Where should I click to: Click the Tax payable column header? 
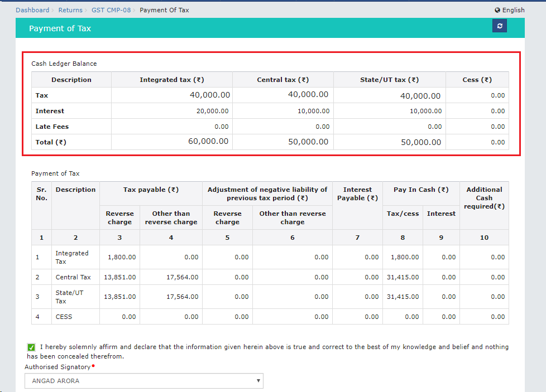tap(151, 190)
